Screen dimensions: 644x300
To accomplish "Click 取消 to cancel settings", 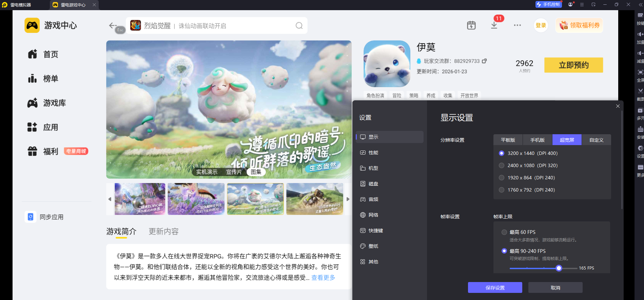I will click(x=555, y=287).
